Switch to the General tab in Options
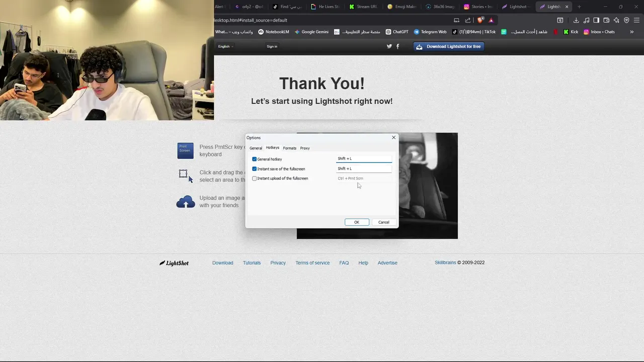The image size is (644, 362). pos(256,148)
